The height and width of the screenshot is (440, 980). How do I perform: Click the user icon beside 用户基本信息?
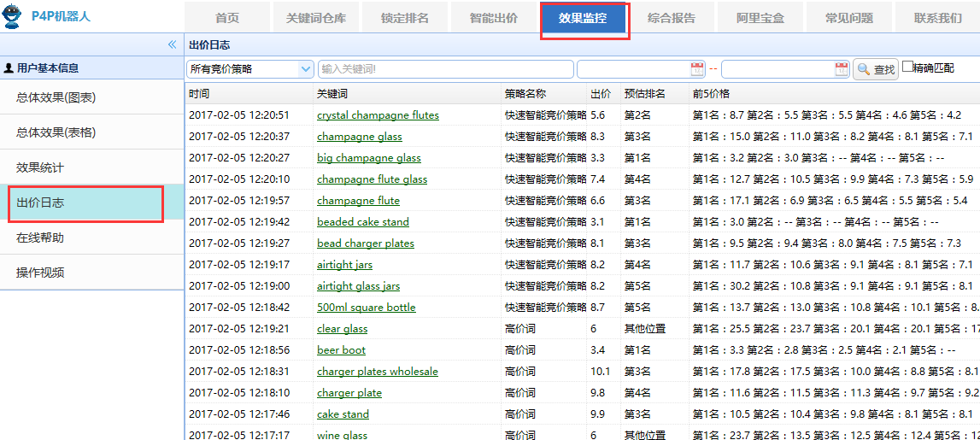[x=9, y=68]
